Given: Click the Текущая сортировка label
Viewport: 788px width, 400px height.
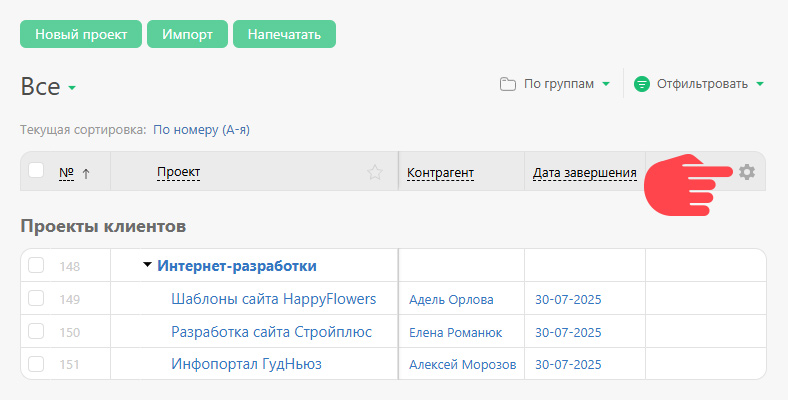Looking at the screenshot, I should tap(83, 130).
